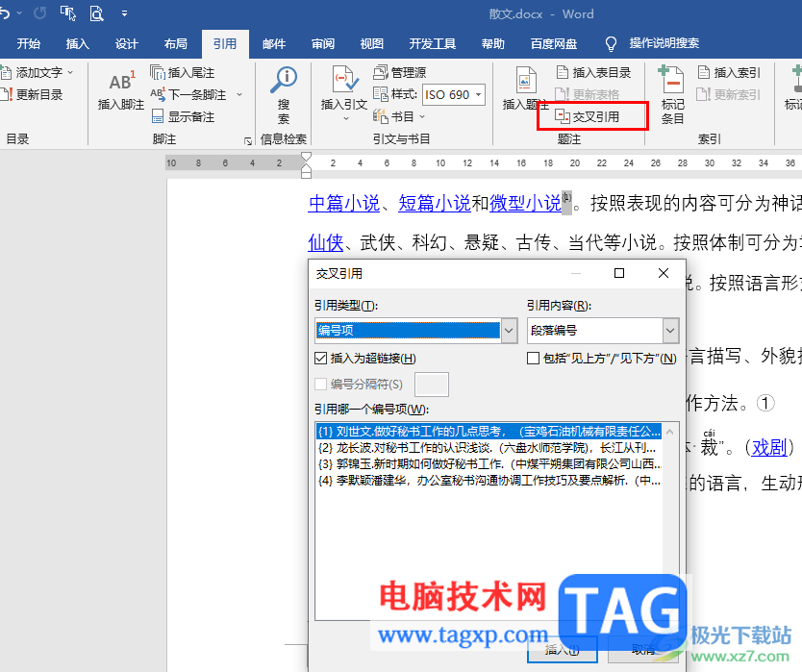Click Insert Index
Viewport: 802px width, 672px height.
coord(729,73)
